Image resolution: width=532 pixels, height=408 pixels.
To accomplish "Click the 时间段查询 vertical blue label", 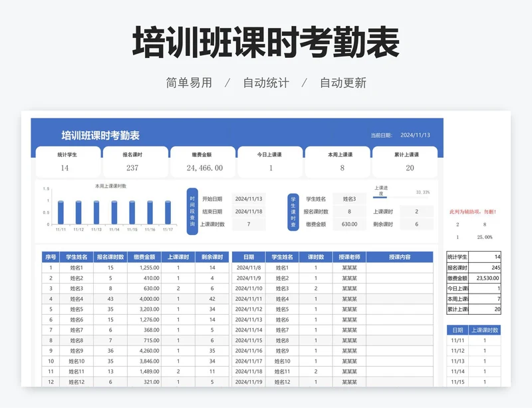I will click(x=192, y=212).
